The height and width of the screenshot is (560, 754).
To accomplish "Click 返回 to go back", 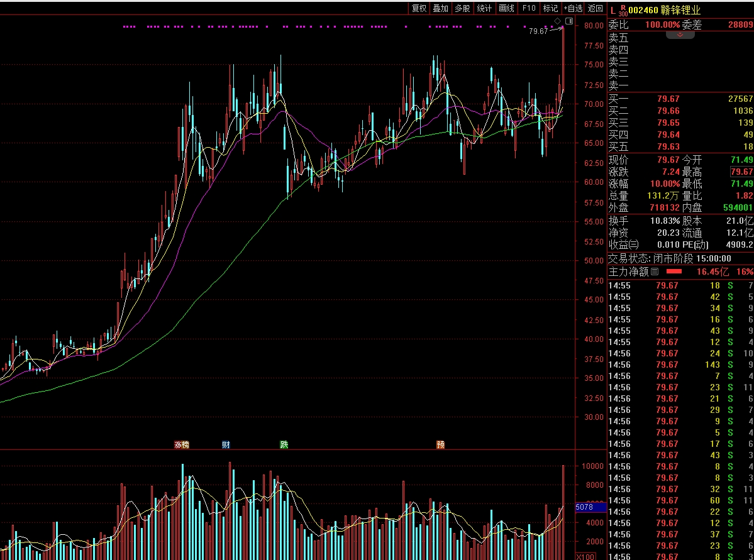I will point(595,8).
